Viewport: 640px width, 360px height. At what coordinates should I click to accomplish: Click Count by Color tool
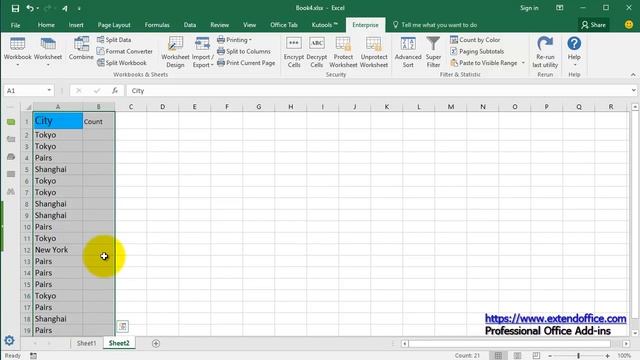(x=475, y=40)
